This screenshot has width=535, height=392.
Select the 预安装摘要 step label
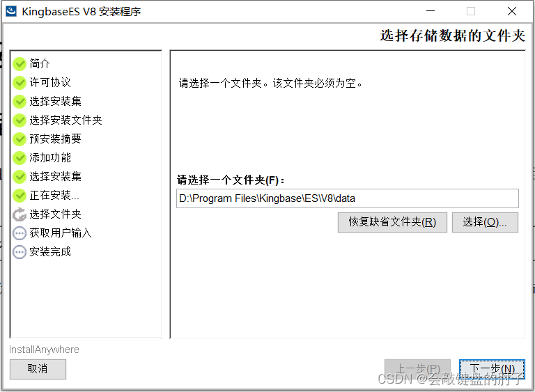[55, 139]
